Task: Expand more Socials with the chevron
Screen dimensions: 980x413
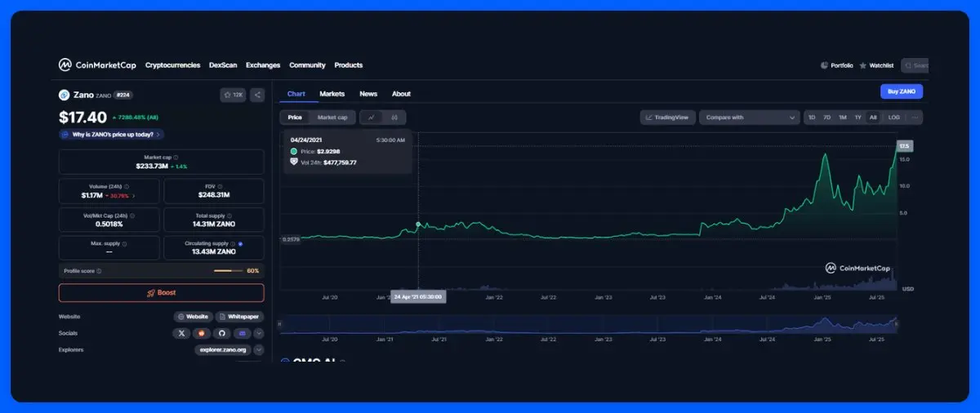Action: (x=259, y=333)
